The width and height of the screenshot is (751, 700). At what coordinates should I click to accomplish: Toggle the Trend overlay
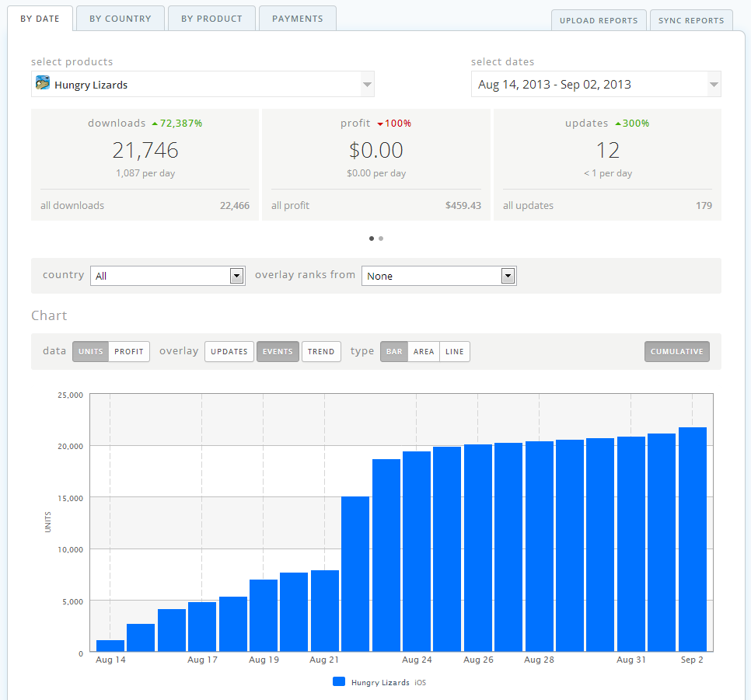[321, 351]
